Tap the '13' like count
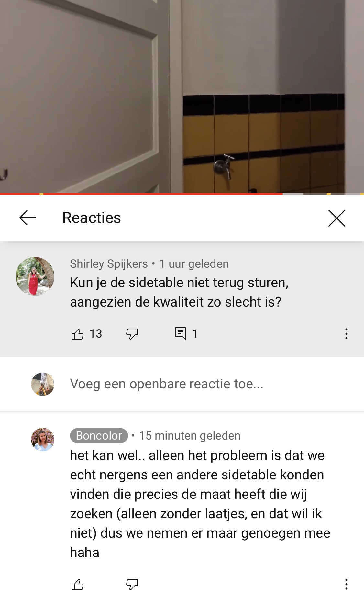364x604 pixels. tap(96, 334)
